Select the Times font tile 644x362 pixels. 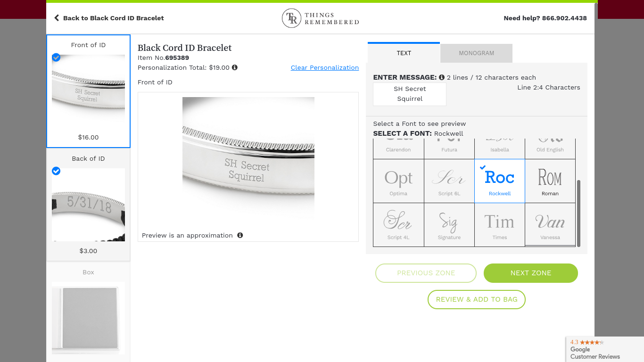pyautogui.click(x=500, y=225)
